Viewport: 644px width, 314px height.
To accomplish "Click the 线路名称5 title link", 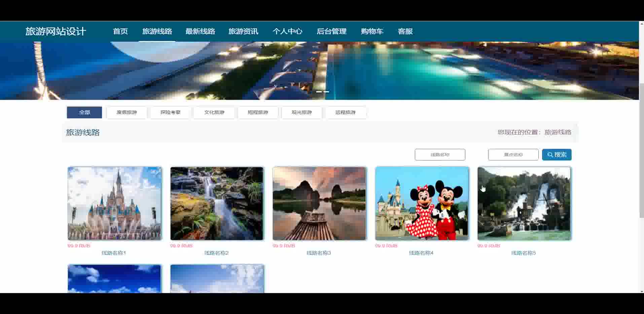I will pyautogui.click(x=524, y=253).
